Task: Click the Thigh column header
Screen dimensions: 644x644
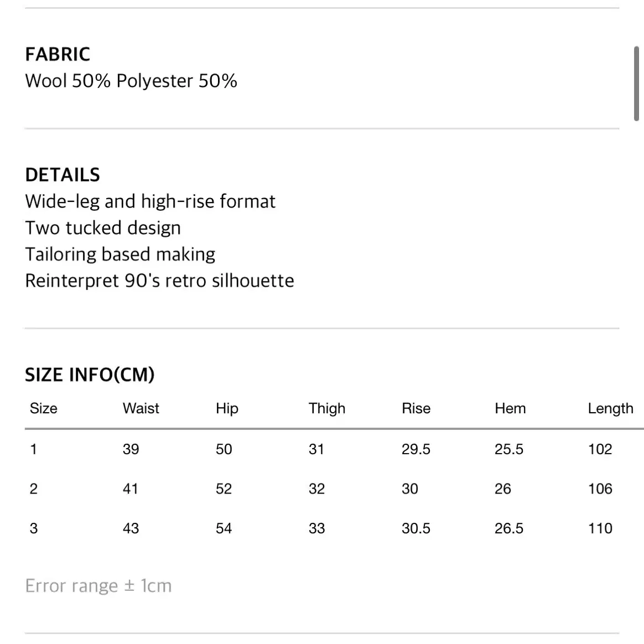Action: (x=327, y=409)
